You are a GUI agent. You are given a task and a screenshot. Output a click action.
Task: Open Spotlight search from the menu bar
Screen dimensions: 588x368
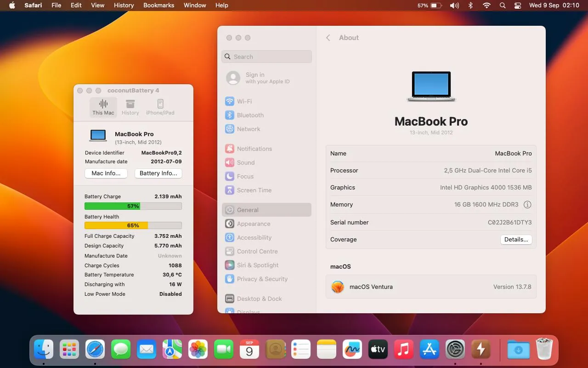point(502,6)
